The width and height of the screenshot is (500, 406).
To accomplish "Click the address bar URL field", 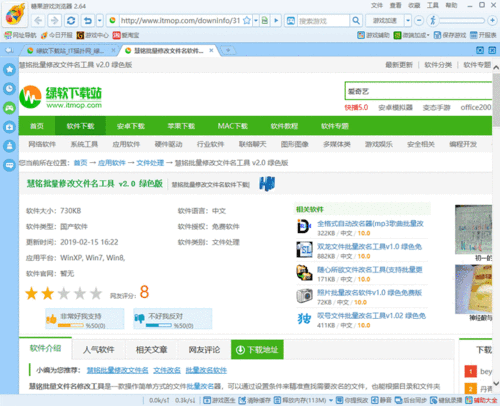I will 180,21.
